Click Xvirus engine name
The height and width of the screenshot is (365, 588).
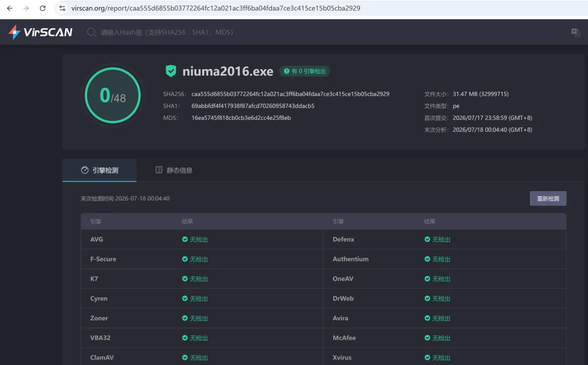[342, 357]
